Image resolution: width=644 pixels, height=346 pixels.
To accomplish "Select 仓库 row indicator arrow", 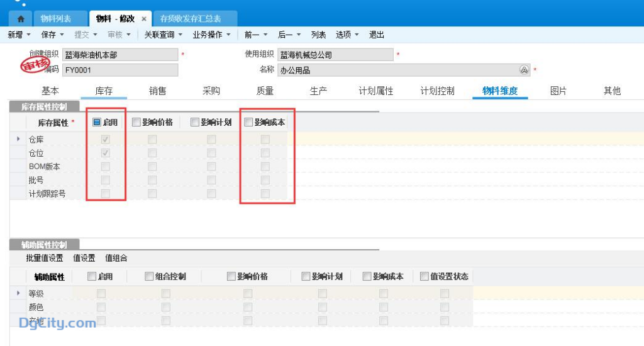I will pyautogui.click(x=18, y=139).
